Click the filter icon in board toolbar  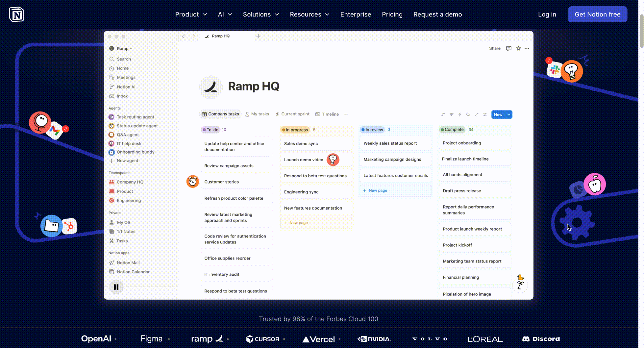451,114
